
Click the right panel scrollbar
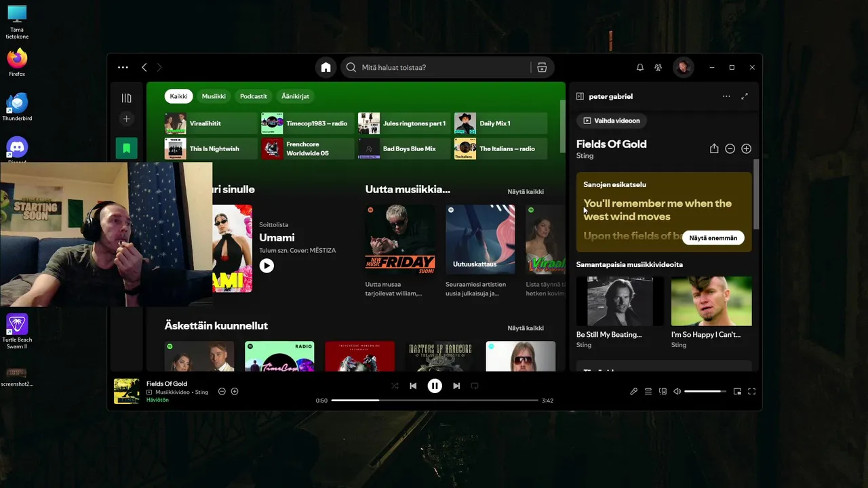[x=756, y=195]
